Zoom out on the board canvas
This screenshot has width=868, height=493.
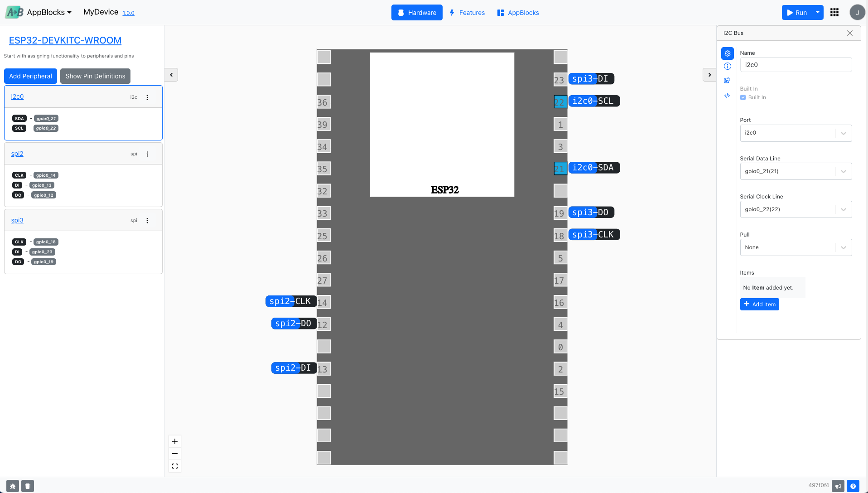pyautogui.click(x=175, y=454)
